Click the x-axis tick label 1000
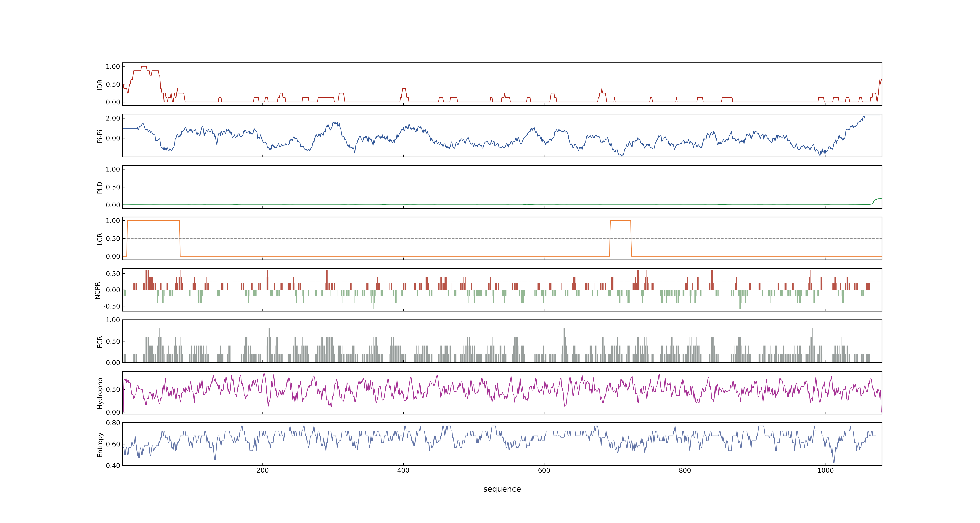Image resolution: width=980 pixels, height=523 pixels. pyautogui.click(x=826, y=470)
